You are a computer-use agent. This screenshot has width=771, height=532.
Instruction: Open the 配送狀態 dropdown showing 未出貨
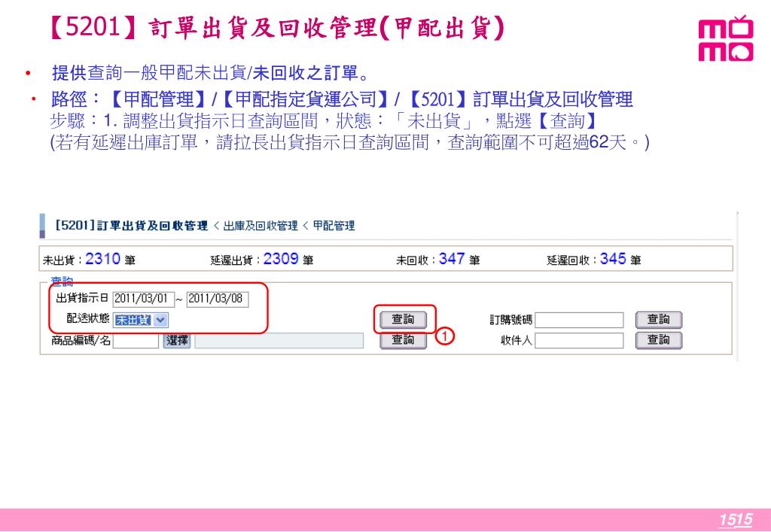[141, 321]
